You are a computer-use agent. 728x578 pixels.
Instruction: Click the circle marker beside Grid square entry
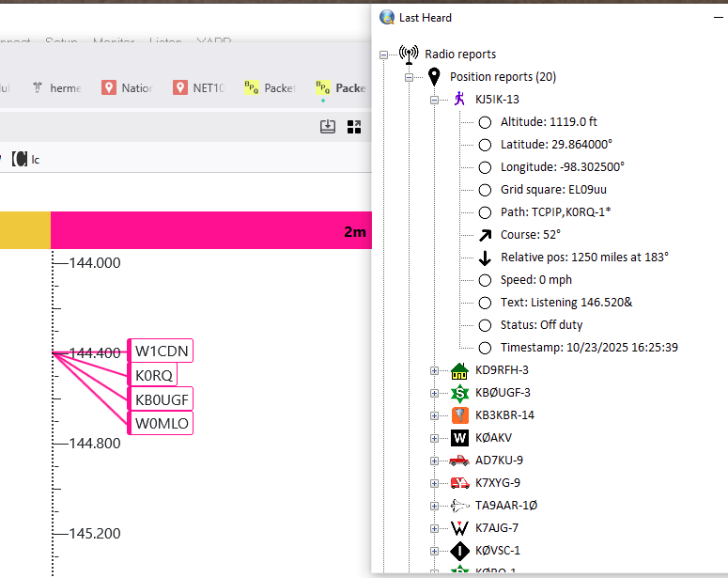point(485,190)
